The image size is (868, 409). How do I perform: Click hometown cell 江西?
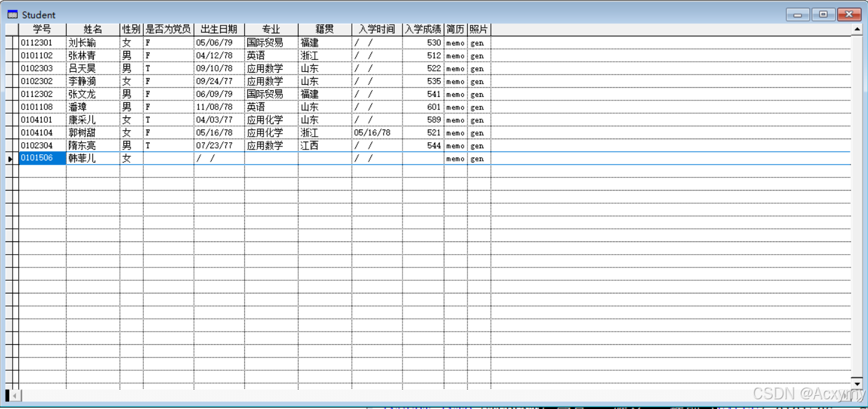325,145
